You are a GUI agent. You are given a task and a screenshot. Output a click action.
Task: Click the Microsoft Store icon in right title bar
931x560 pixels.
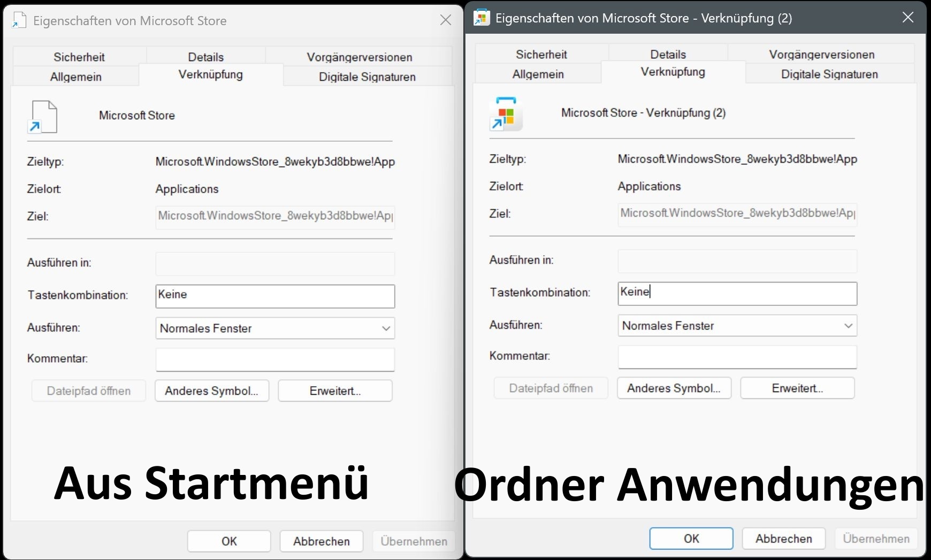[482, 18]
